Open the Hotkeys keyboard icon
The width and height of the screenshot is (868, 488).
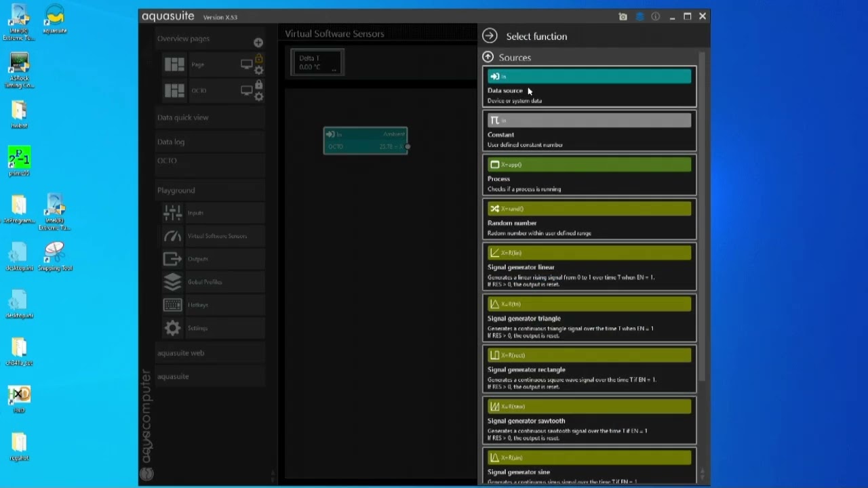173,305
